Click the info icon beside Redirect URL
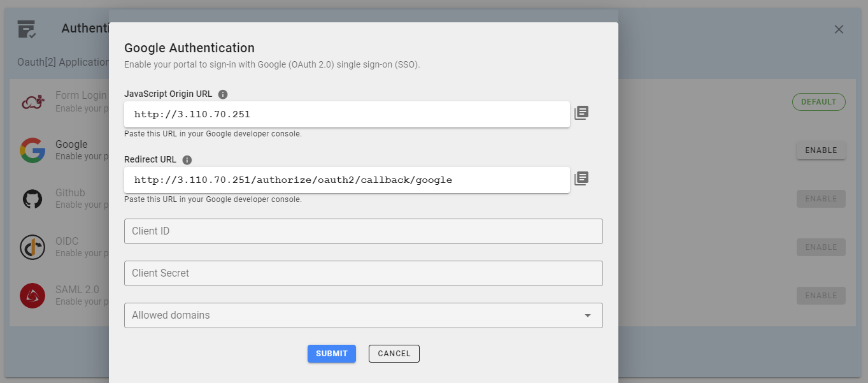The image size is (868, 383). click(x=187, y=159)
